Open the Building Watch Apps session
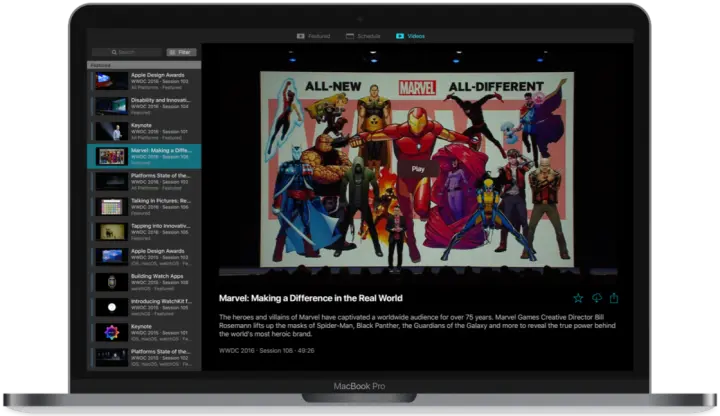The height and width of the screenshot is (416, 720). (144, 282)
